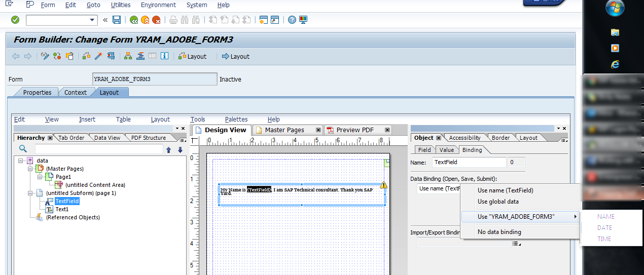Click Layout button with arrow icon
This screenshot has width=644, height=275.
click(236, 56)
